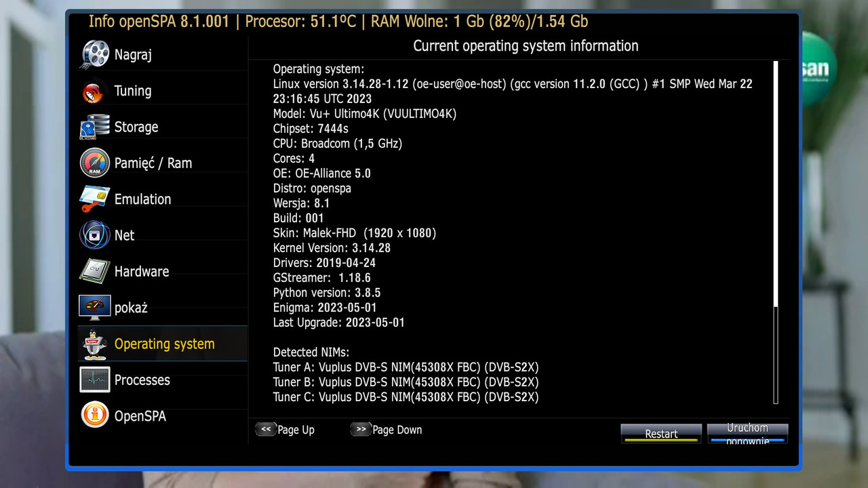
Task: Click the Detected NIMs: heading
Action: (311, 352)
